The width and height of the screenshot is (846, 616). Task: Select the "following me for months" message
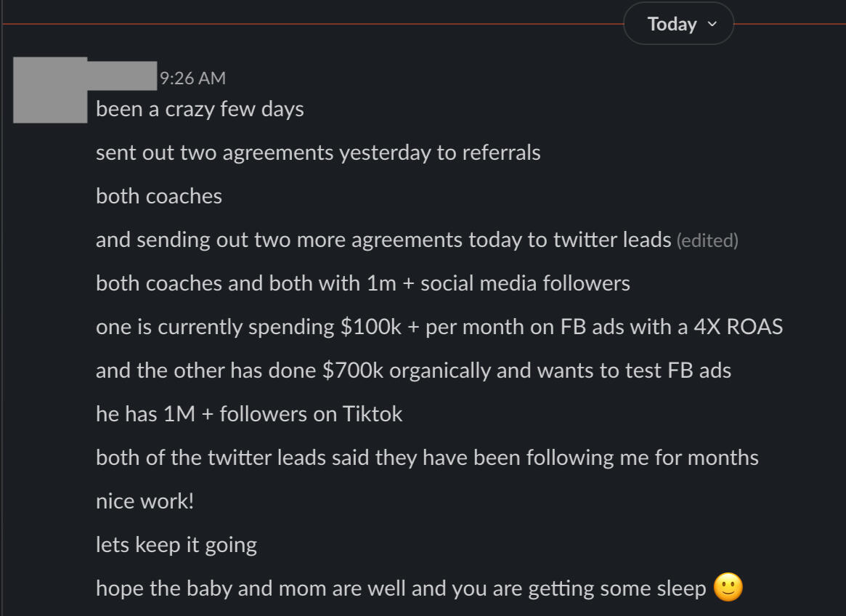pyautogui.click(x=427, y=458)
